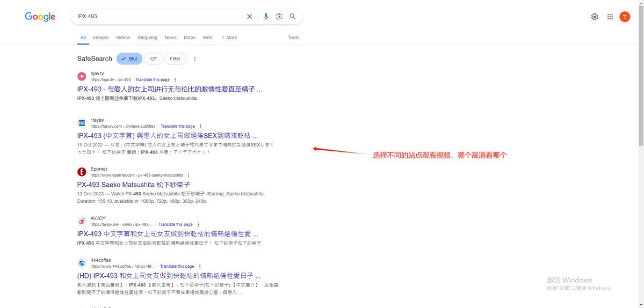Click the https://hayav.com chinese-subtitles breadcrumb
Viewport: 644px width, 308px height.
[123, 126]
